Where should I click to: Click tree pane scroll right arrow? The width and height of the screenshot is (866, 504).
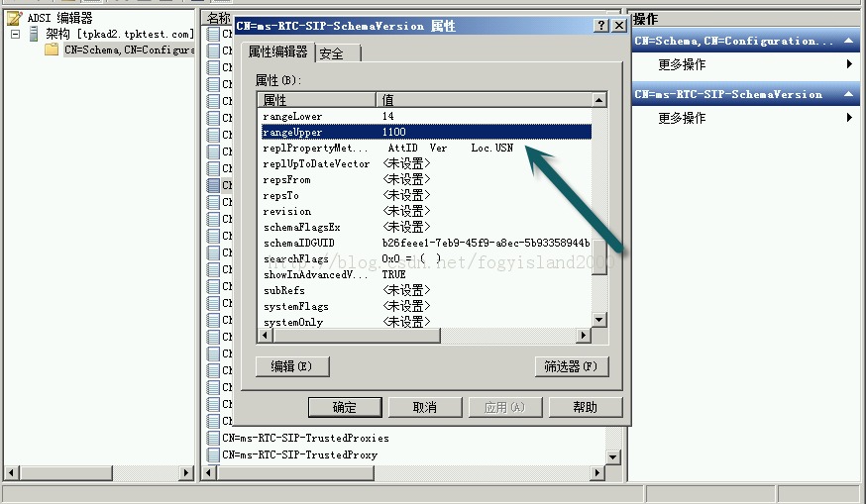(186, 473)
